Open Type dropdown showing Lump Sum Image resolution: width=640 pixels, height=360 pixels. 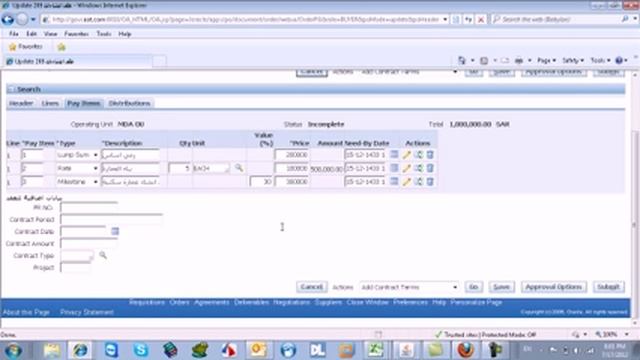coord(78,155)
